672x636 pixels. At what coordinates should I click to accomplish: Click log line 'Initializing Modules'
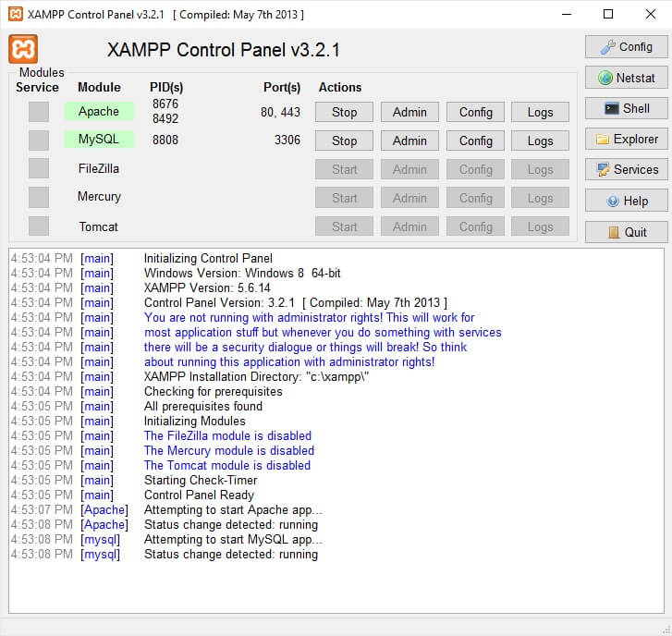tap(194, 421)
